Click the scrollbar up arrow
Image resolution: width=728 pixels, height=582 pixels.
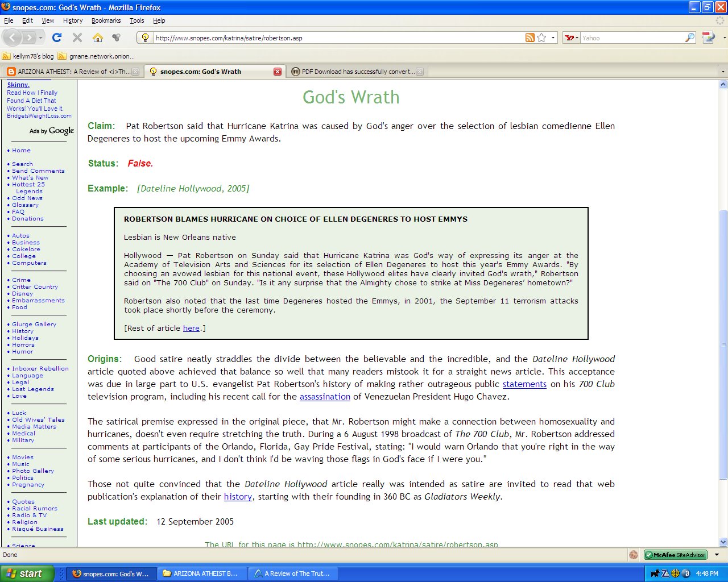coord(723,85)
